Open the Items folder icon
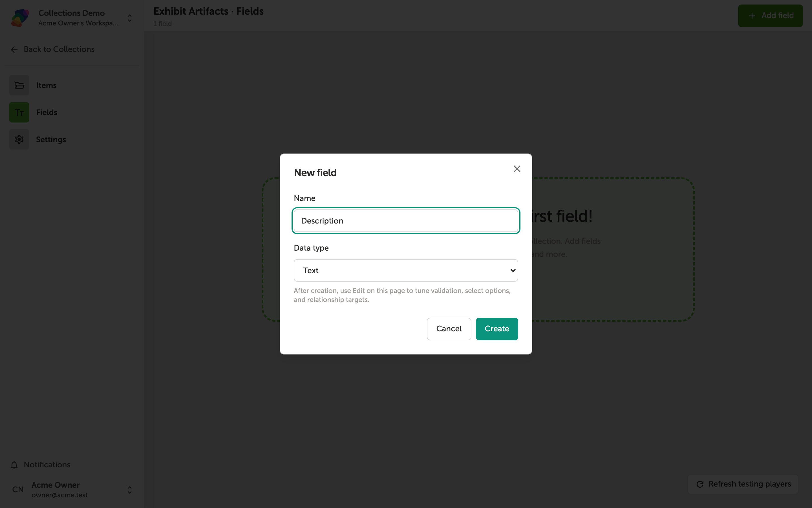 [19, 85]
